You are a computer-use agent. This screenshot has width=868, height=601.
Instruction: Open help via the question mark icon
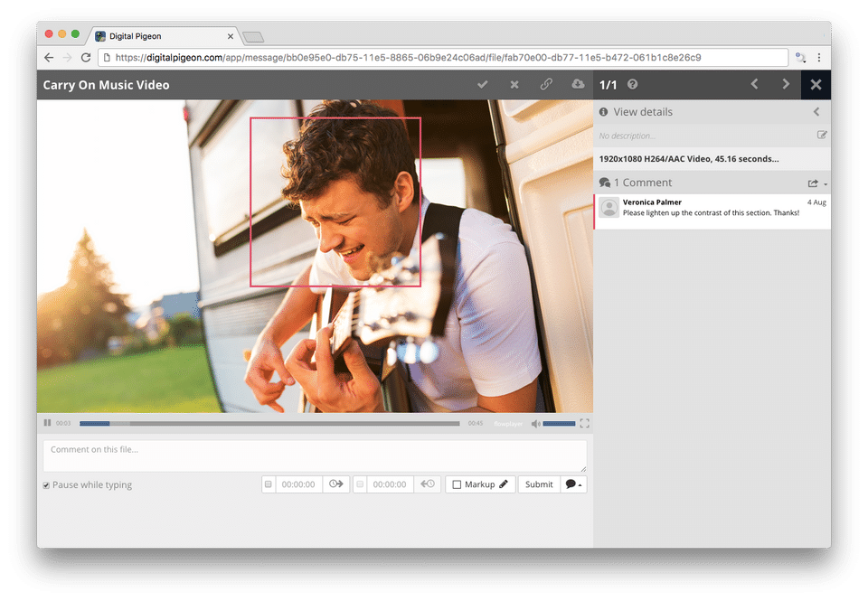point(632,84)
